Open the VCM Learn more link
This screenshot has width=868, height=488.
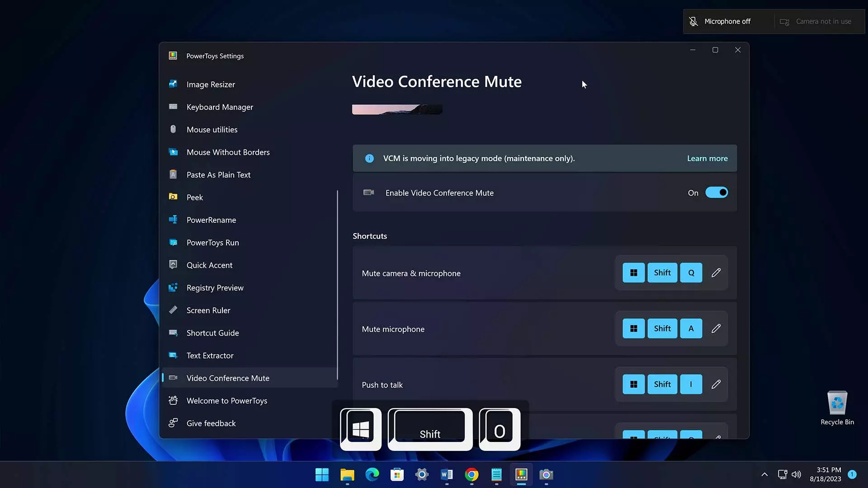[707, 159]
